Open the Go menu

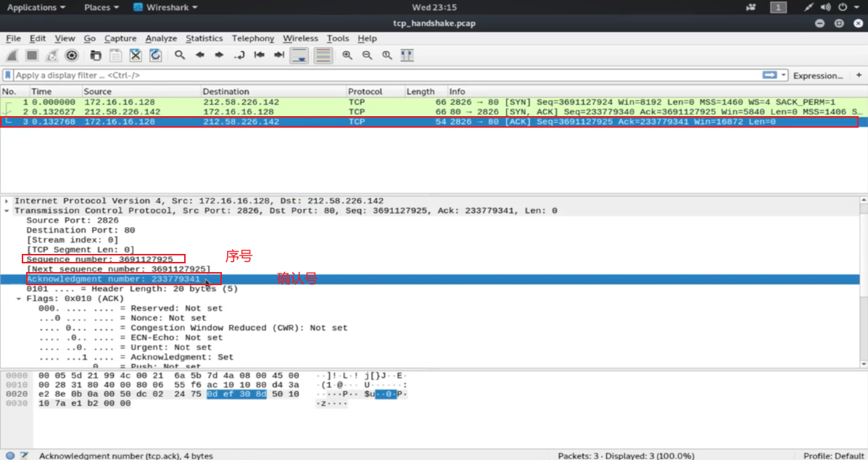[90, 38]
